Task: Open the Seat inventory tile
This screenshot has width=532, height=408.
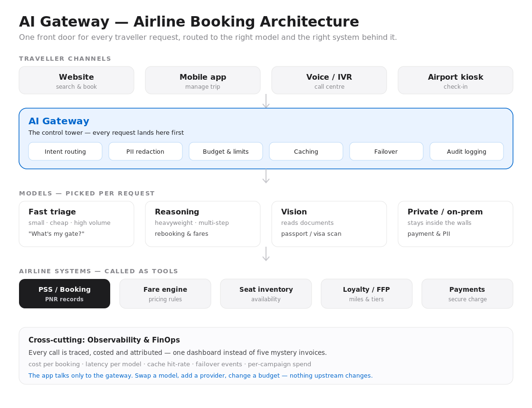Action: pyautogui.click(x=266, y=294)
